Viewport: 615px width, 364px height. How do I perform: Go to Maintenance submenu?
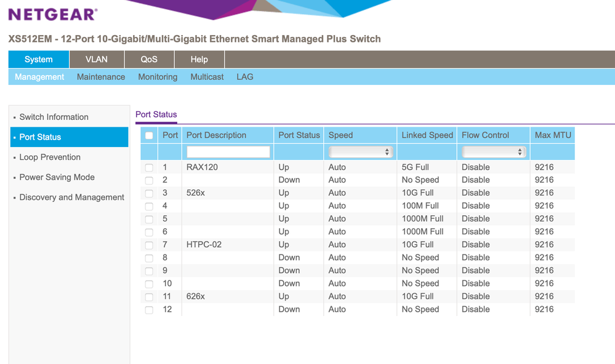click(101, 77)
